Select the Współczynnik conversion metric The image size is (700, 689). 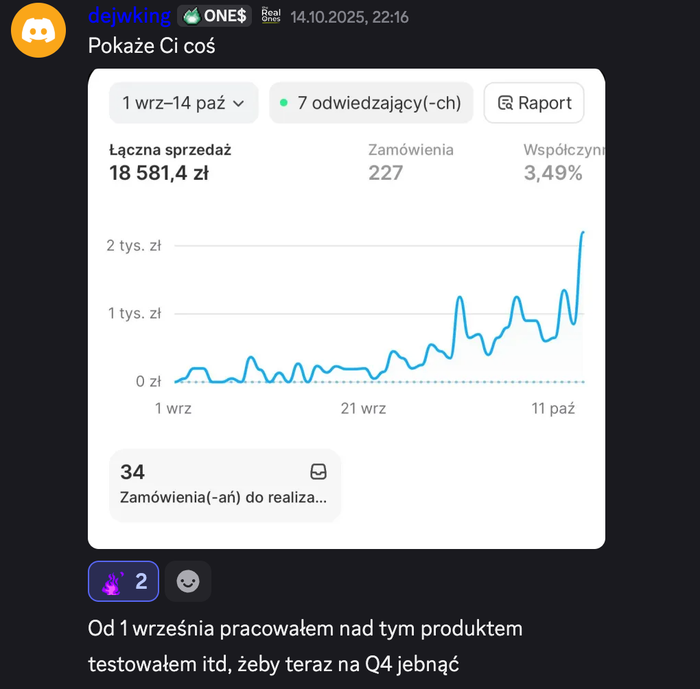click(560, 162)
